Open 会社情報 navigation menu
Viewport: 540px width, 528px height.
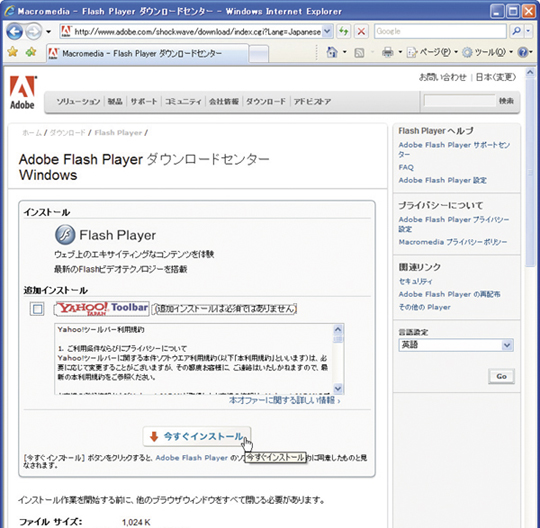point(224,102)
